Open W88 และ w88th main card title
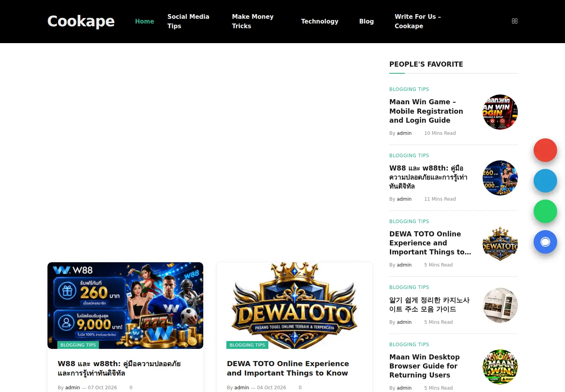 tap(119, 368)
